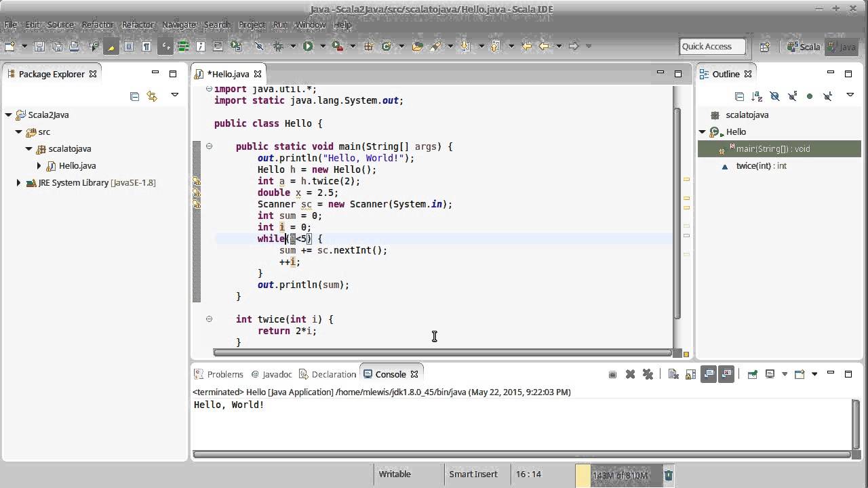The width and height of the screenshot is (868, 488).
Task: Click the New file wizard icon
Action: (x=9, y=46)
